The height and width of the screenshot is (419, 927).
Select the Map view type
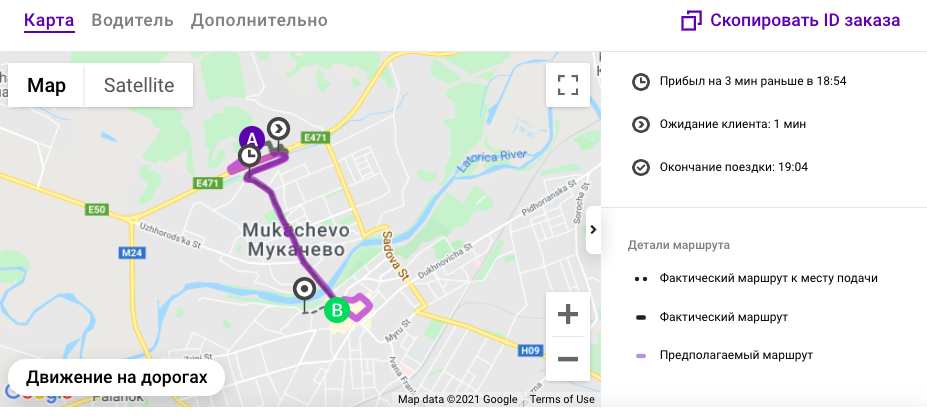(47, 86)
